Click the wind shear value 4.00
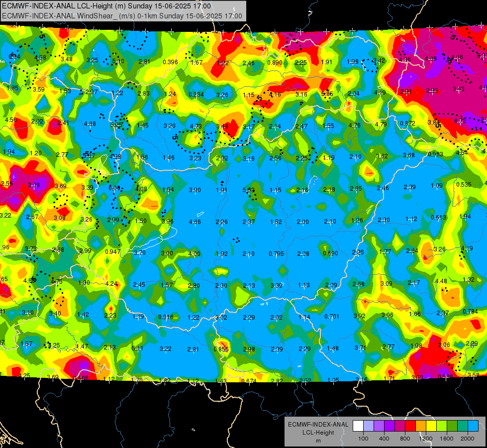Image resolution: width=487 pixels, height=448 pixels. (194, 254)
